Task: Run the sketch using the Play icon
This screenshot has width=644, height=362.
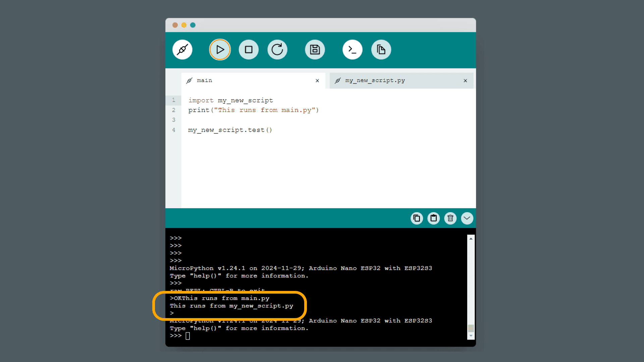Action: click(x=220, y=49)
